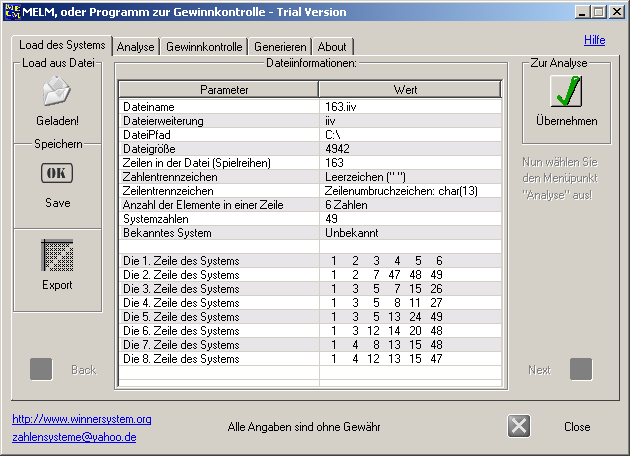Image resolution: width=630 pixels, height=456 pixels.
Task: Select the Zahlentrennzeichen row label
Action: point(219,177)
